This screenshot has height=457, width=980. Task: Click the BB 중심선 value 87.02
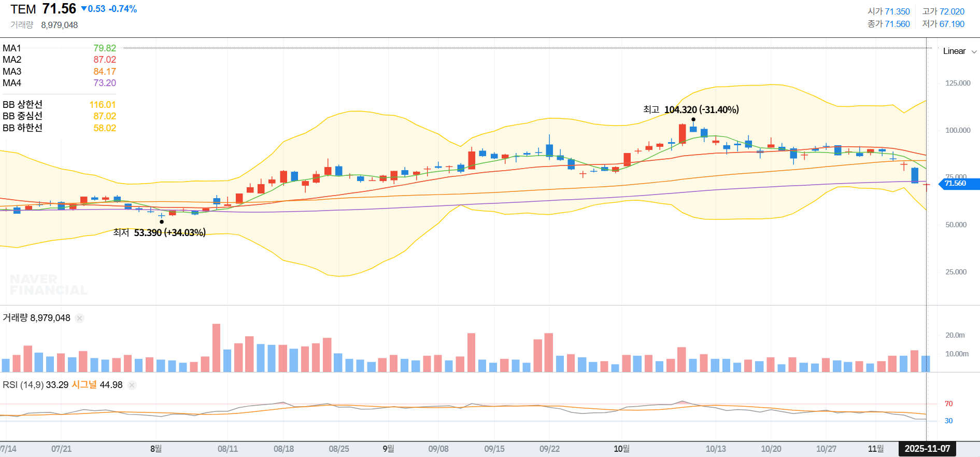(x=105, y=116)
